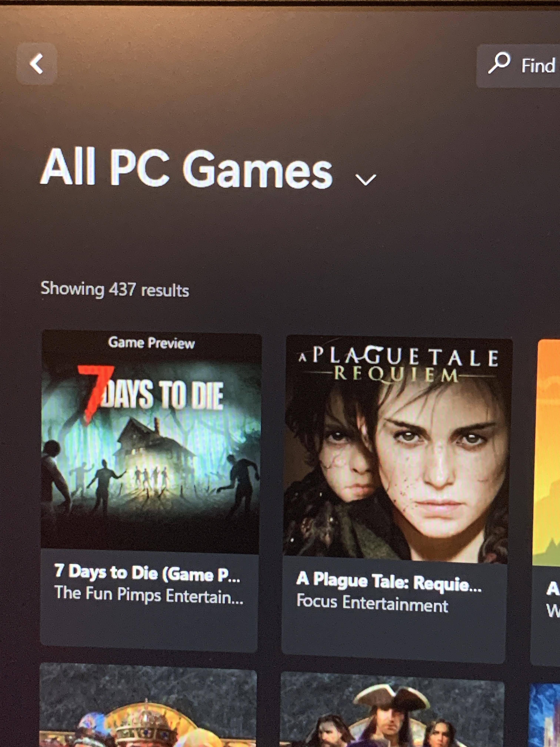The image size is (560, 747).
Task: Click the Showing 437 results text
Action: (115, 289)
